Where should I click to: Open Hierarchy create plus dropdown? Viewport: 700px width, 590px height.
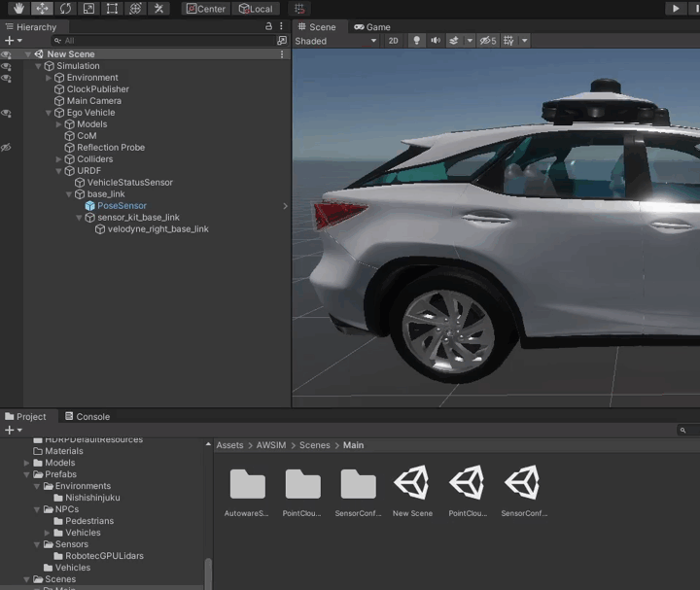pyautogui.click(x=13, y=41)
